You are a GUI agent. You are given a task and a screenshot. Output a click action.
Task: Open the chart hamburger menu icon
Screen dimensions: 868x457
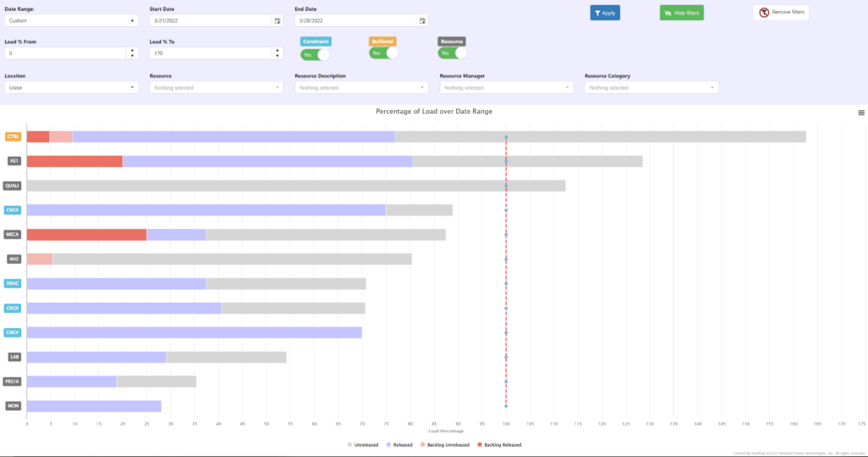861,113
